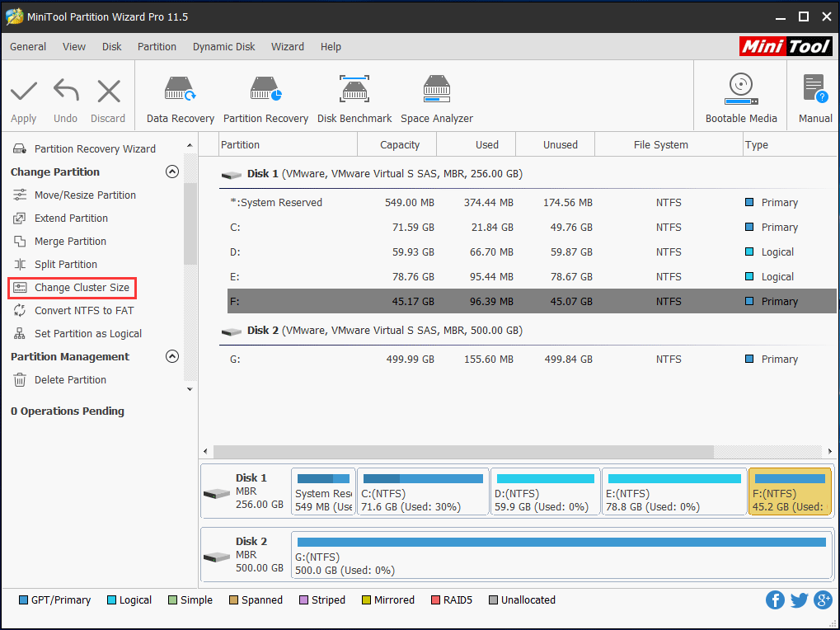Viewport: 840px width, 630px height.
Task: Open the Twitter share icon
Action: pyautogui.click(x=799, y=600)
